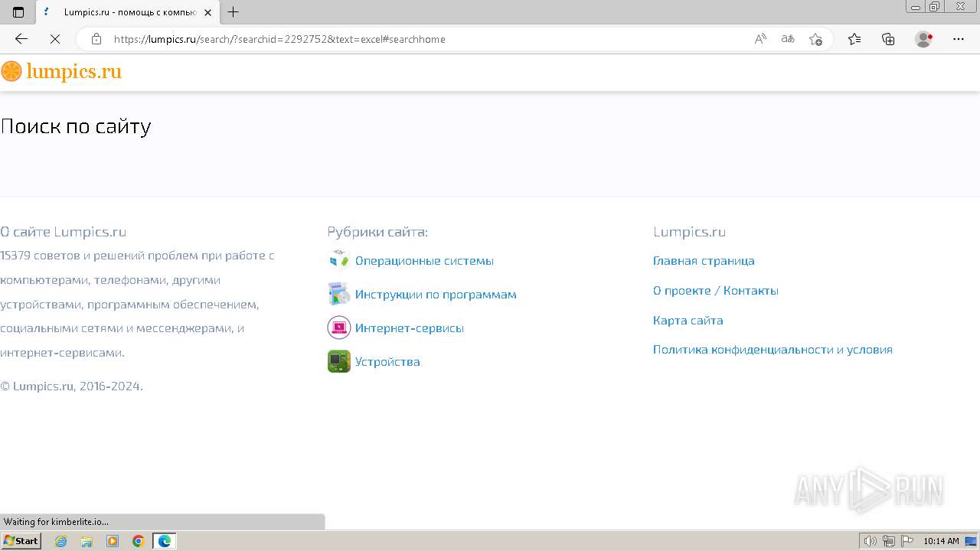Open Политика конфиденциальности и условия link
This screenshot has width=980, height=551.
point(773,350)
